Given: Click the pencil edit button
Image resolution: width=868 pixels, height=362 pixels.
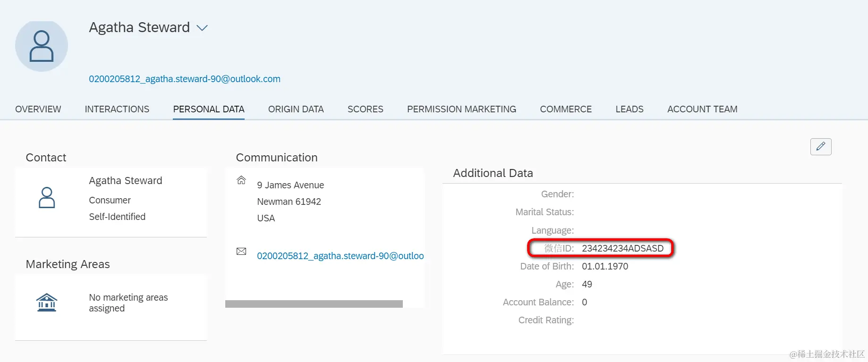Looking at the screenshot, I should [x=821, y=146].
